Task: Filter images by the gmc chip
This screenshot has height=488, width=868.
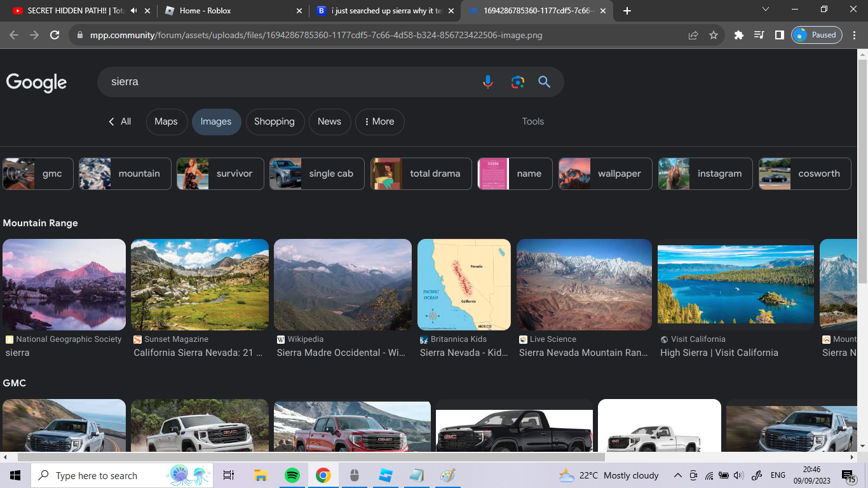Action: (37, 173)
